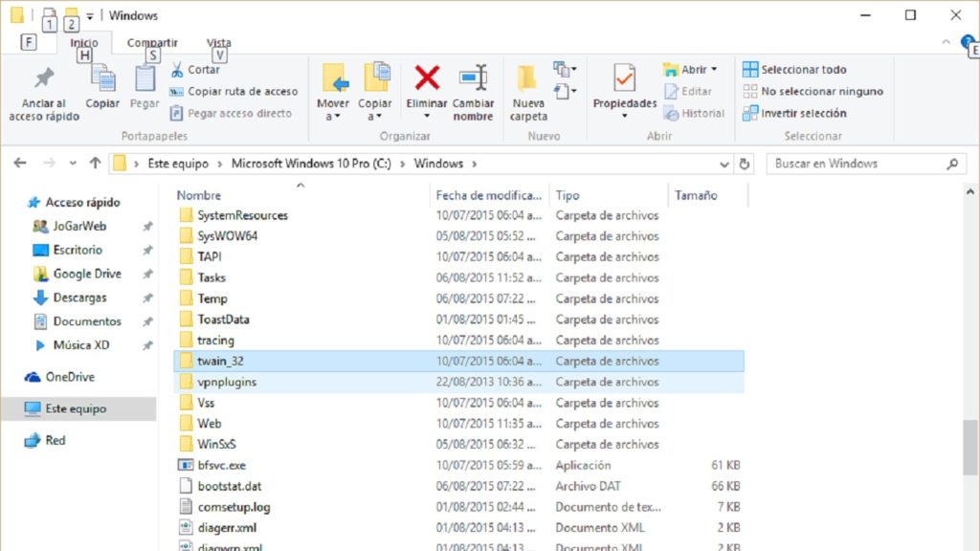Select Pegar acceso directo
The image size is (980, 551).
[231, 113]
